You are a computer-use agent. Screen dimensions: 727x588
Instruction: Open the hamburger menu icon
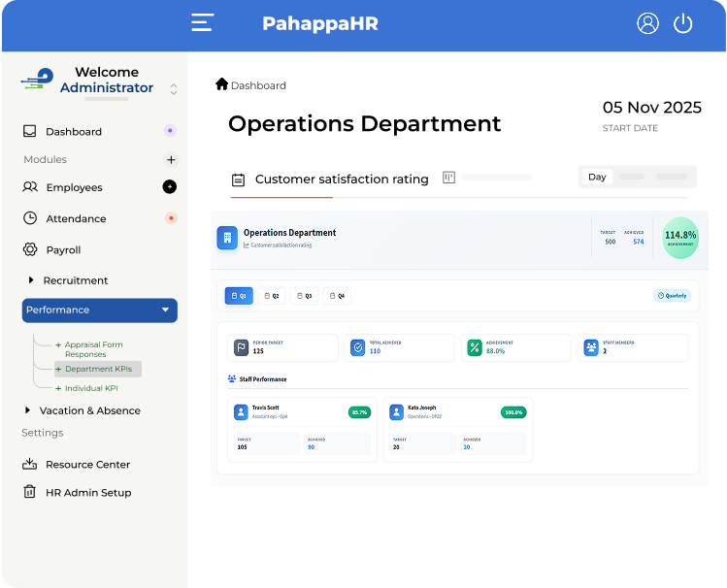(x=202, y=23)
